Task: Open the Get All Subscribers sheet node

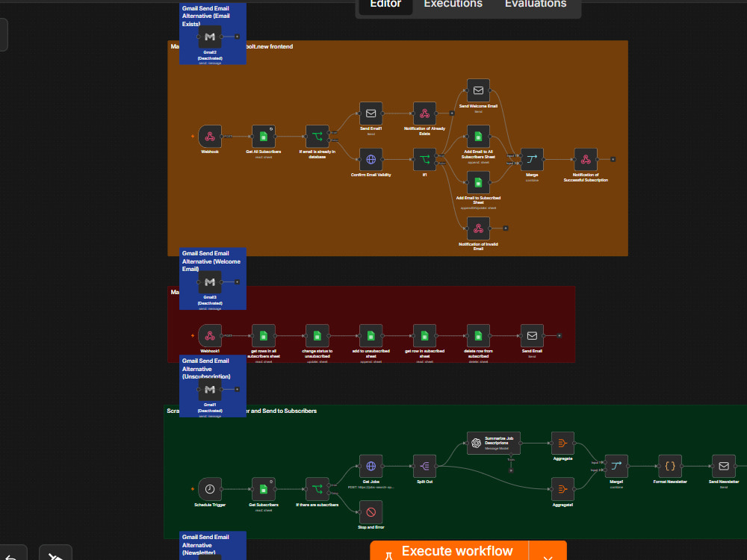Action: (x=264, y=137)
